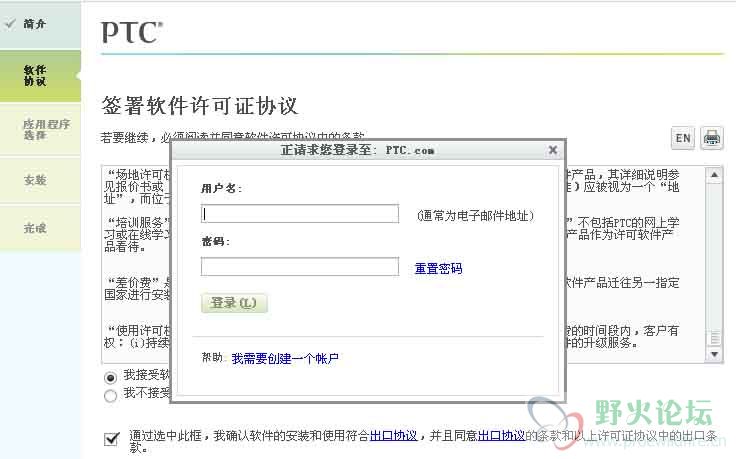This screenshot has height=459, width=736.
Task: Click the 签署软件许可证协议 heading
Action: [199, 105]
